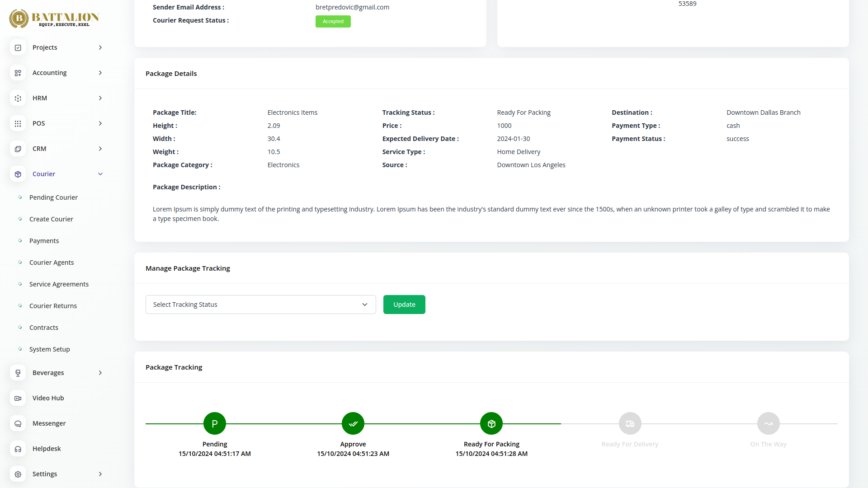Image resolution: width=868 pixels, height=488 pixels.
Task: Click the Ready For Packing tracking marker
Action: tap(491, 423)
